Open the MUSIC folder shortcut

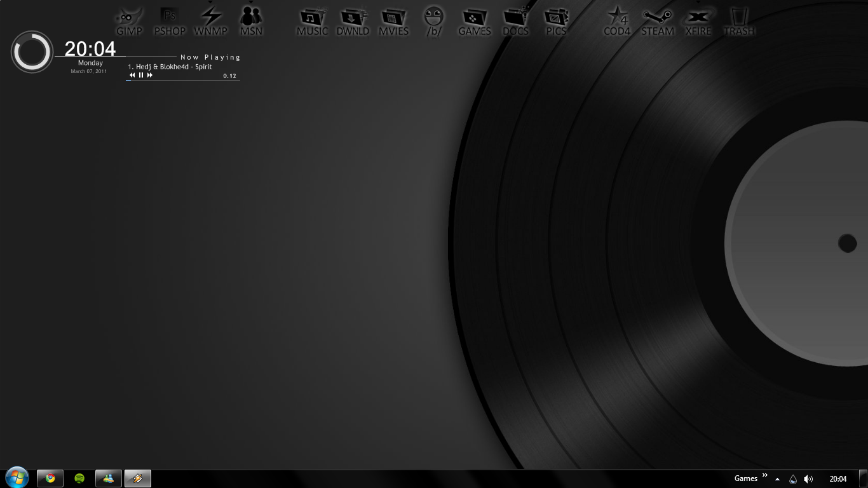[x=312, y=21]
